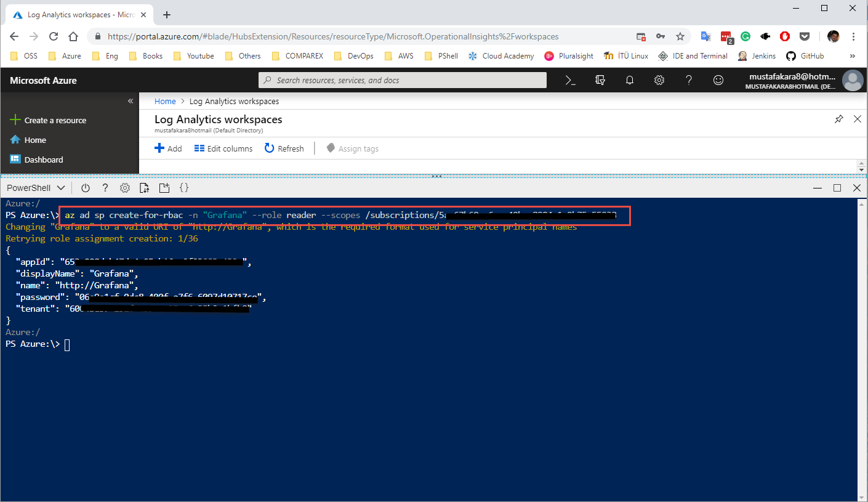Open the Chrome profile avatar

click(x=834, y=36)
